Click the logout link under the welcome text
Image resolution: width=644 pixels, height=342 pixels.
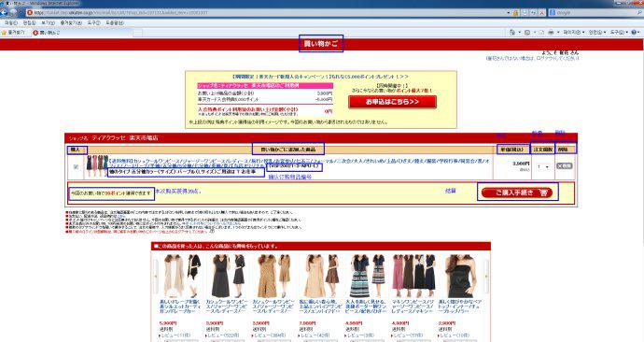[533, 58]
